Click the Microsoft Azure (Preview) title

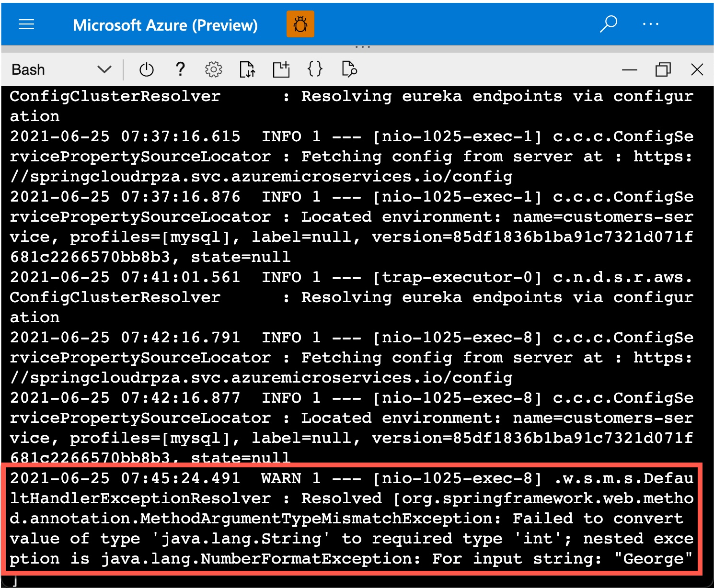click(x=165, y=25)
